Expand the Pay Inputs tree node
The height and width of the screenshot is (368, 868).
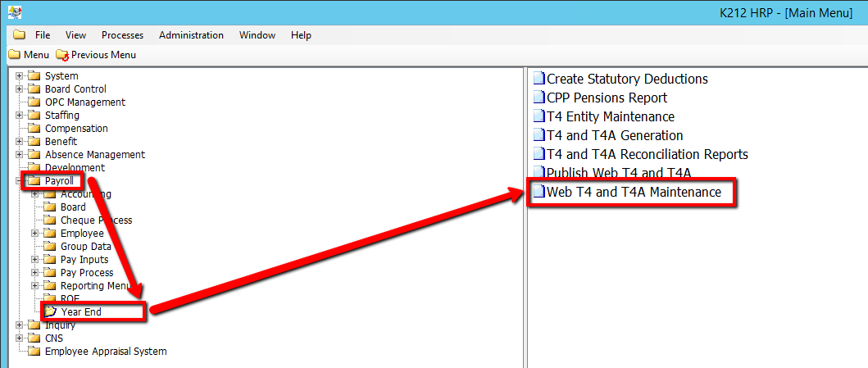35,260
